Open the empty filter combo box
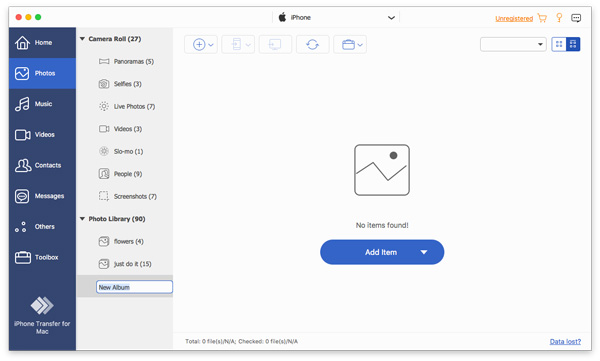This screenshot has width=600, height=361. pyautogui.click(x=513, y=44)
